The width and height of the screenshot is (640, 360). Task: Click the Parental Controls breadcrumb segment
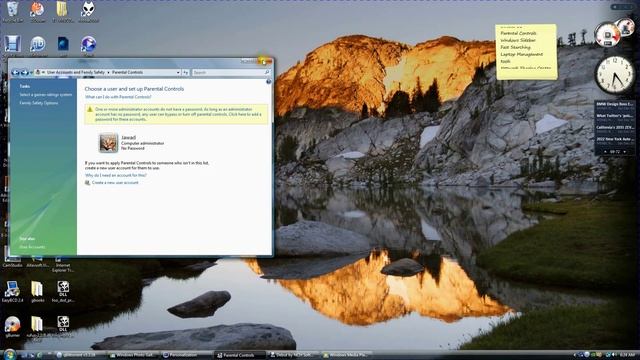(x=127, y=72)
